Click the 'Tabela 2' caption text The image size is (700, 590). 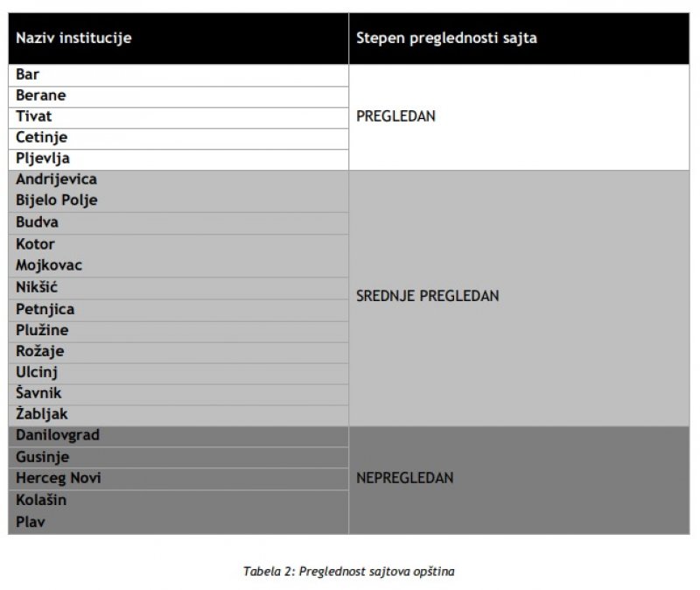(349, 571)
